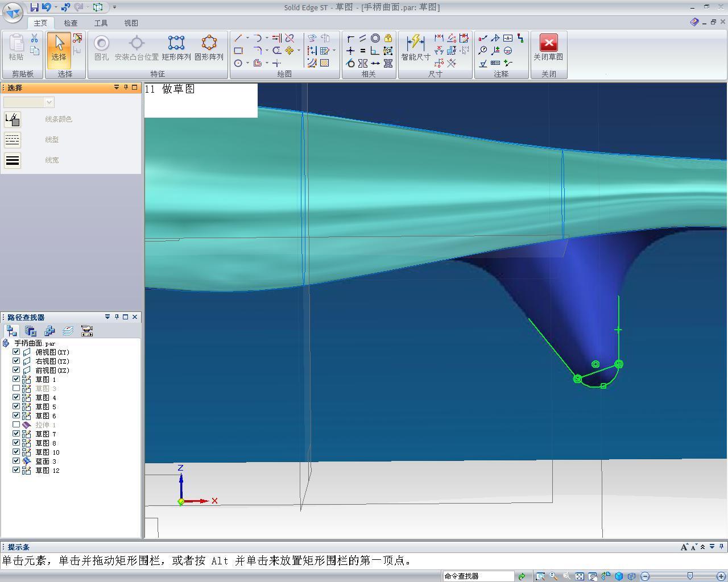Toggle visibility of 俯视图(XY) plane
Image resolution: width=728 pixels, height=582 pixels.
(x=16, y=352)
